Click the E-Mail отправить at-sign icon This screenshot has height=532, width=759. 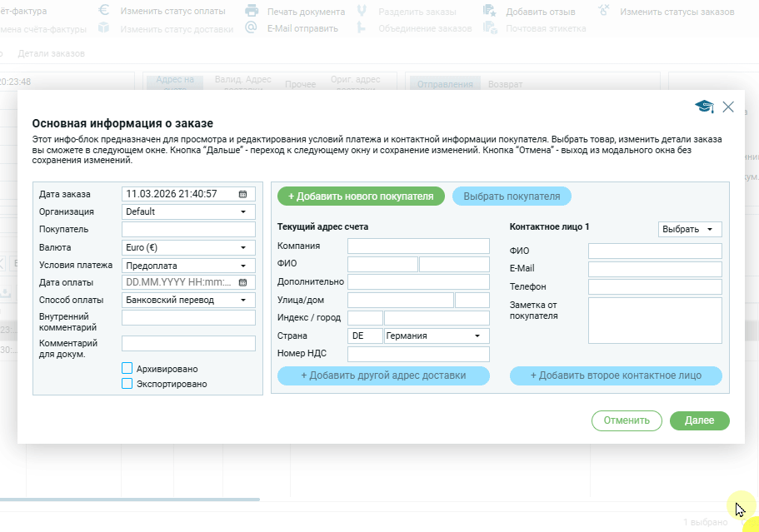pos(252,28)
